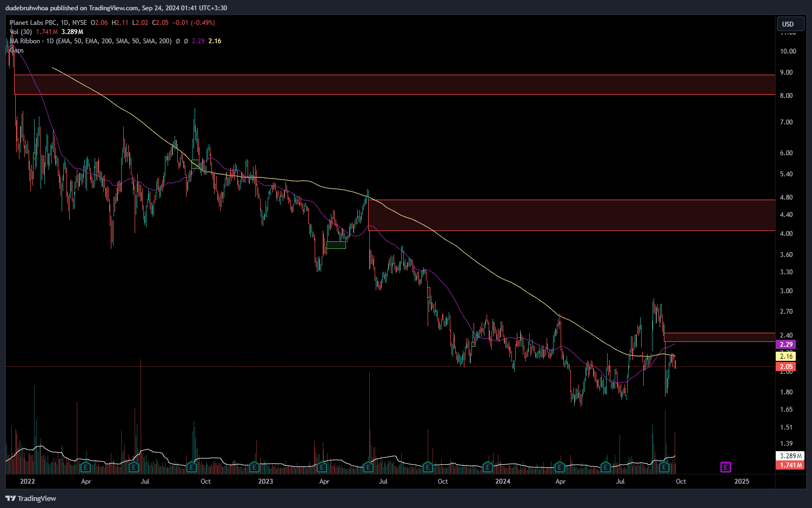The height and width of the screenshot is (508, 812).
Task: Click the earnings marker just before the 2024 label
Action: click(488, 467)
